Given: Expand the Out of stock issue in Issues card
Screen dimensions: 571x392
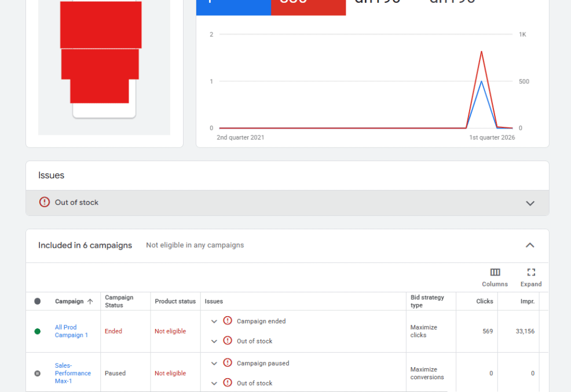Looking at the screenshot, I should pyautogui.click(x=529, y=203).
